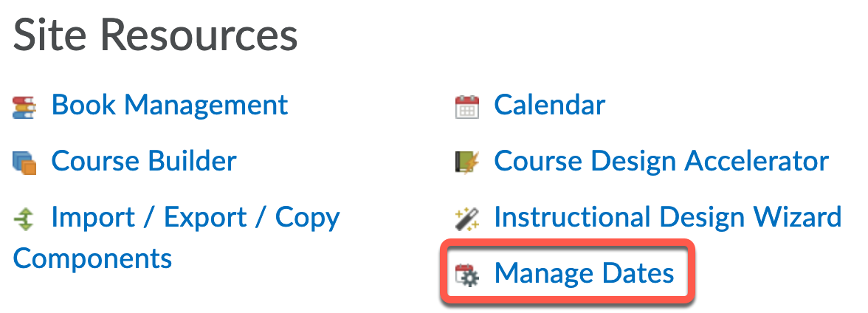Open the Book Management link
Image resolution: width=868 pixels, height=313 pixels.
tap(169, 105)
